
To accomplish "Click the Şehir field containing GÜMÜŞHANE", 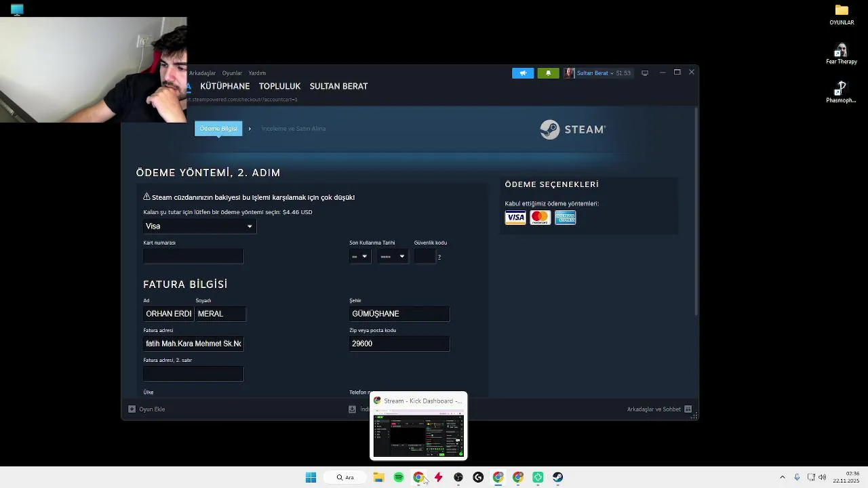I will [x=399, y=314].
